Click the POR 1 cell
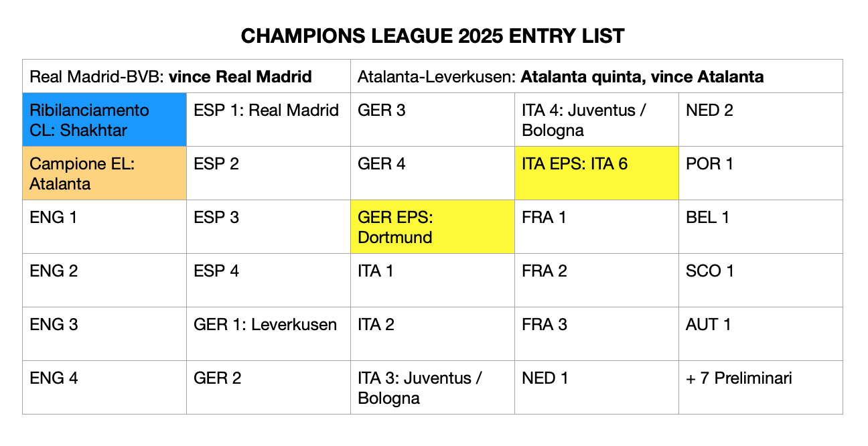Screen dimensions: 868x446 [761, 173]
